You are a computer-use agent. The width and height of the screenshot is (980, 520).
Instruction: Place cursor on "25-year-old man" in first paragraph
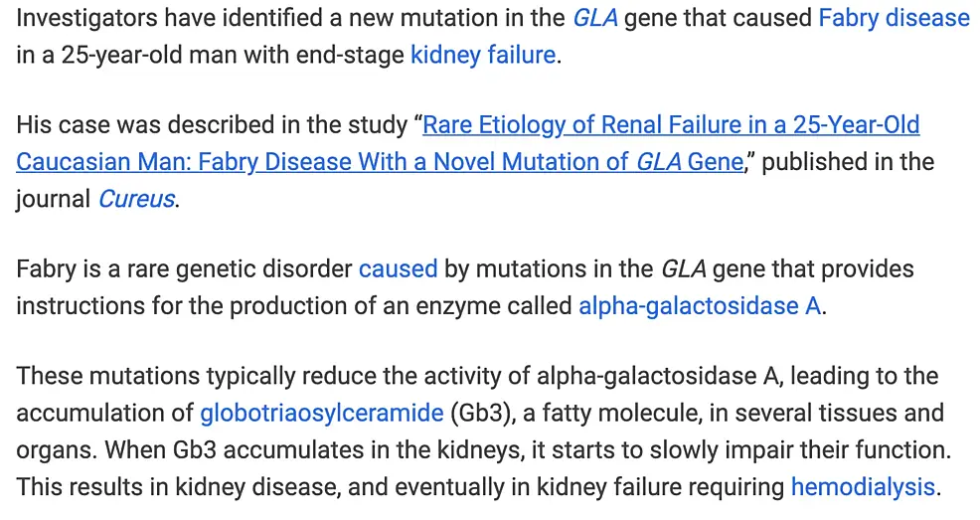[141, 54]
